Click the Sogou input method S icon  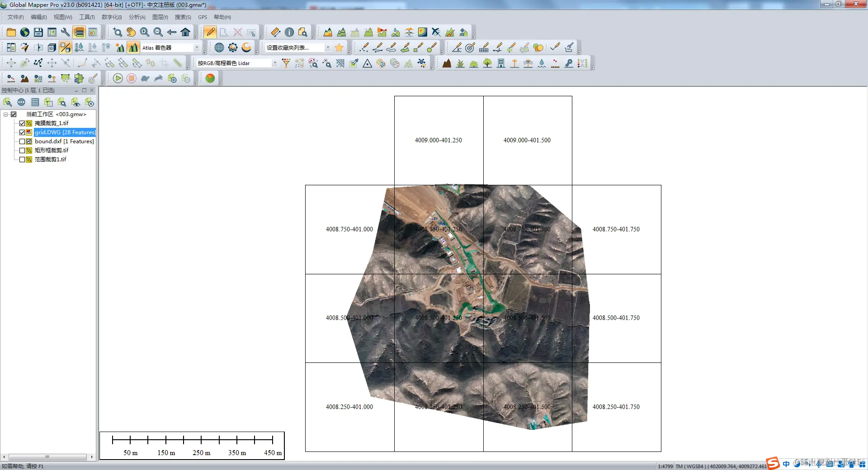[x=773, y=463]
